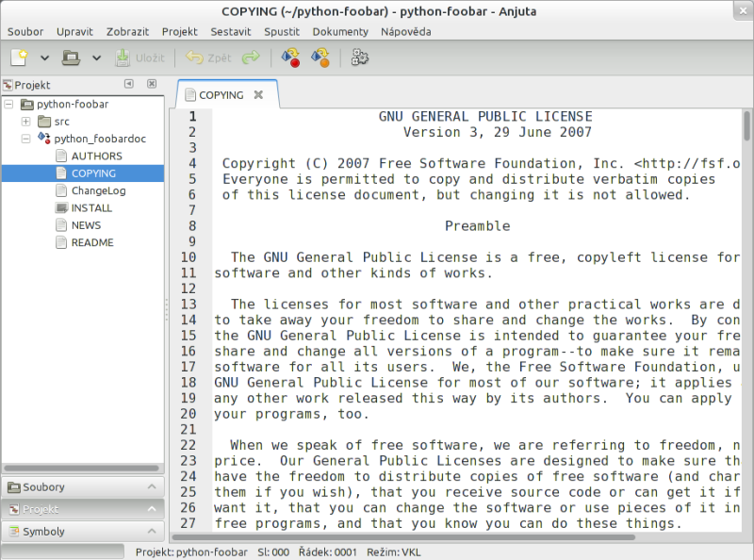The image size is (754, 560).
Task: Close the COPYING editor tab
Action: click(258, 95)
